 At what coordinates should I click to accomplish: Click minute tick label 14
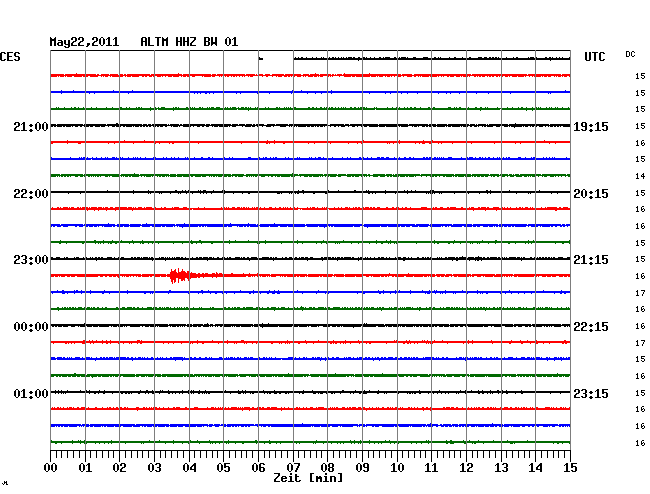click(x=535, y=468)
